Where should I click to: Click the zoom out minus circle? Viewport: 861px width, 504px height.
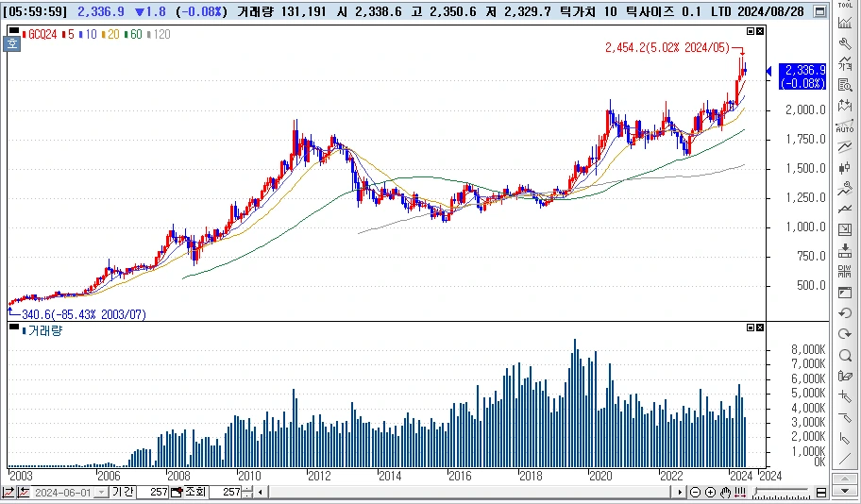[x=695, y=492]
